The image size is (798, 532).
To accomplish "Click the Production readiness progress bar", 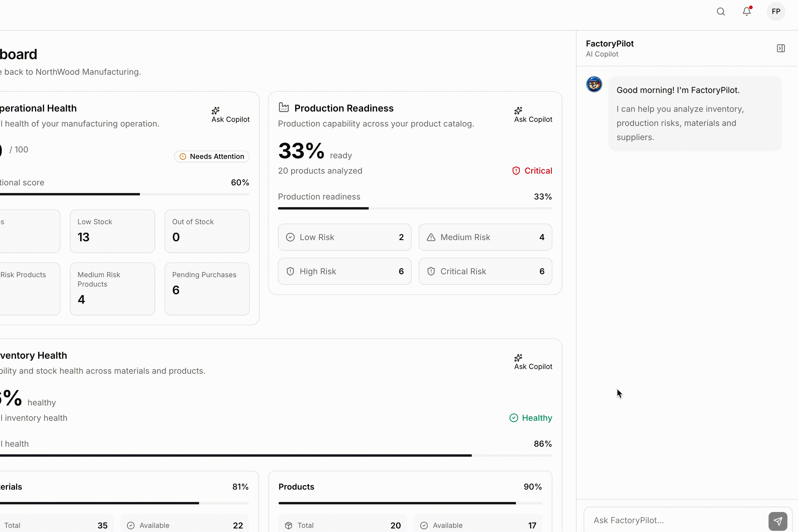I will 415,208.
